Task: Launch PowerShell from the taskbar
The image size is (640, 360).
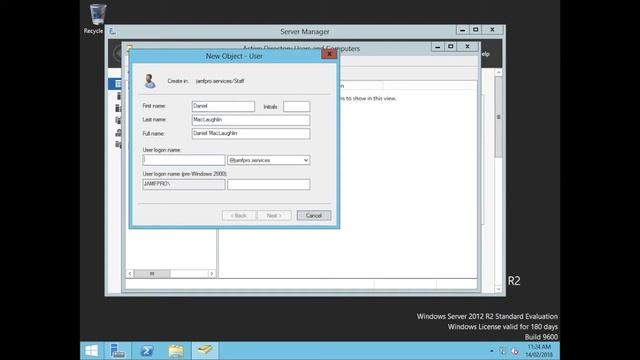Action: point(147,351)
